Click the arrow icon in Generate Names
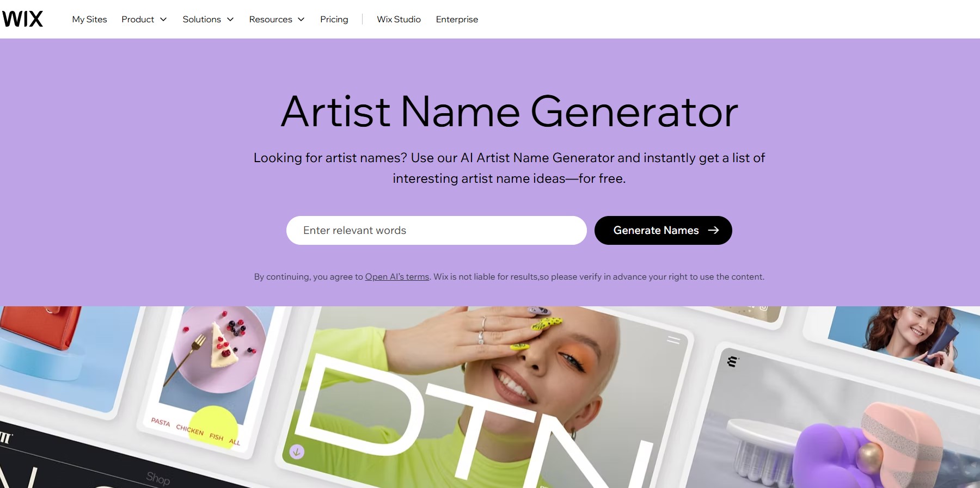This screenshot has height=488, width=980. tap(713, 230)
